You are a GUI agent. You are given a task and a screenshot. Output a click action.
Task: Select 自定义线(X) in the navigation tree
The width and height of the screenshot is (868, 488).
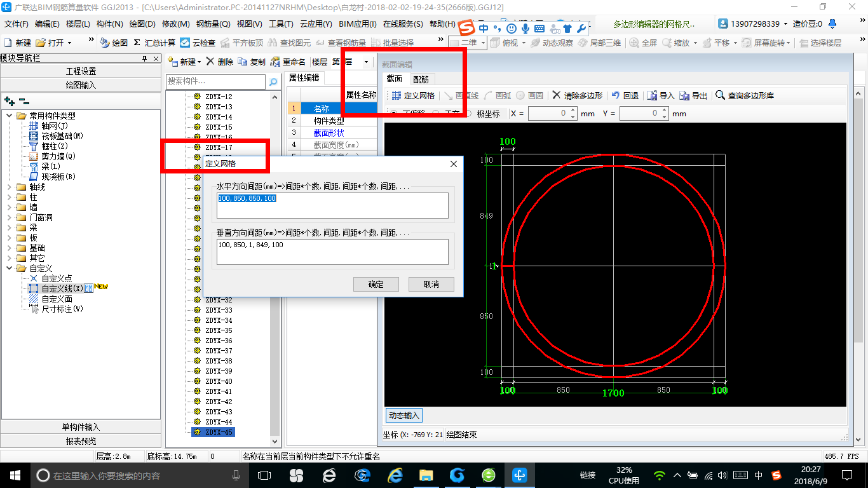coord(62,288)
